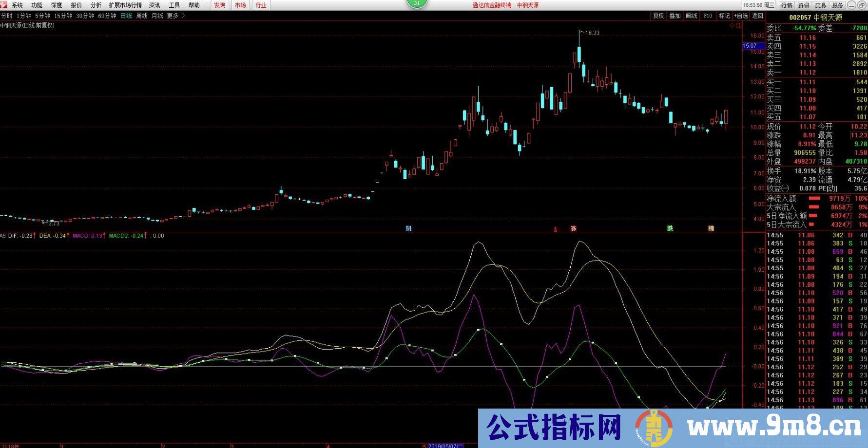
Task: Click the orange 榜 marker below chart
Action: pos(711,228)
